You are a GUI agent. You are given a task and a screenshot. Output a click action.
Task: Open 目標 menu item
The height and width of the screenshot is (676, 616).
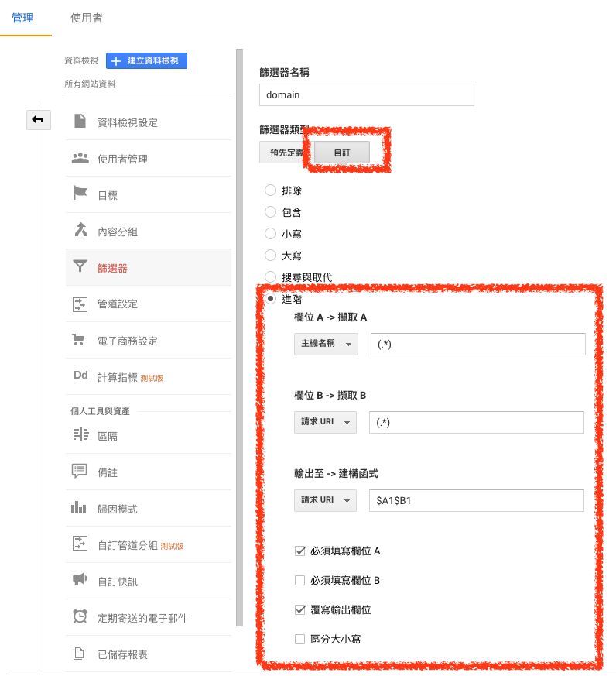[x=148, y=195]
